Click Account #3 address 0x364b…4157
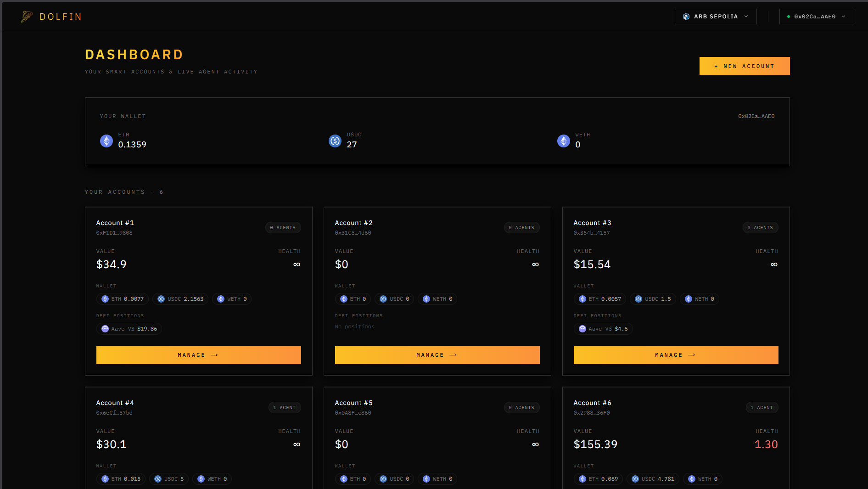Viewport: 868px width, 489px height. tap(592, 233)
